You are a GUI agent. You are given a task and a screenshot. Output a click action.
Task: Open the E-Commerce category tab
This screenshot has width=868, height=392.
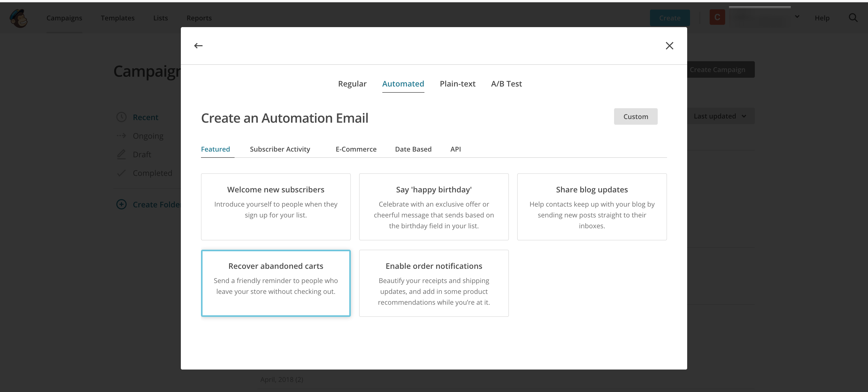356,149
